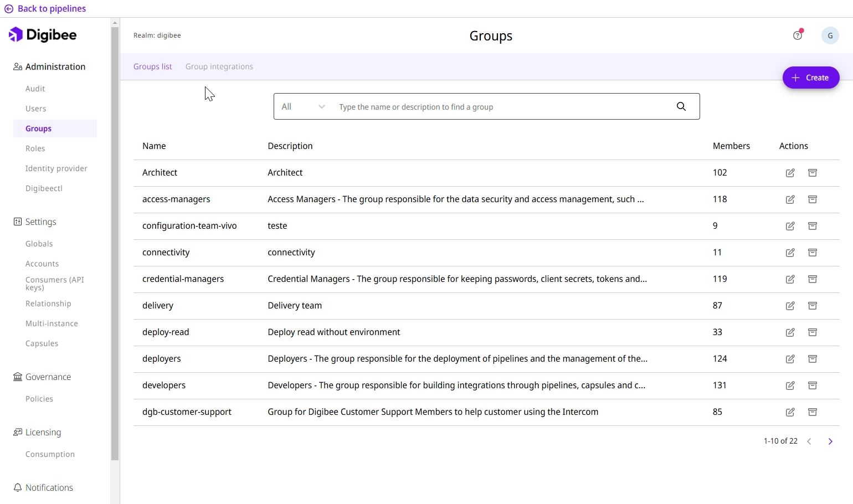The height and width of the screenshot is (504, 853).
Task: Click the edit icon for Architect group
Action: click(x=790, y=173)
